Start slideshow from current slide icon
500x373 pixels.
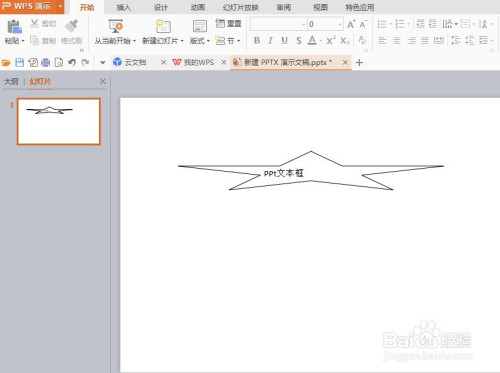coord(116,26)
